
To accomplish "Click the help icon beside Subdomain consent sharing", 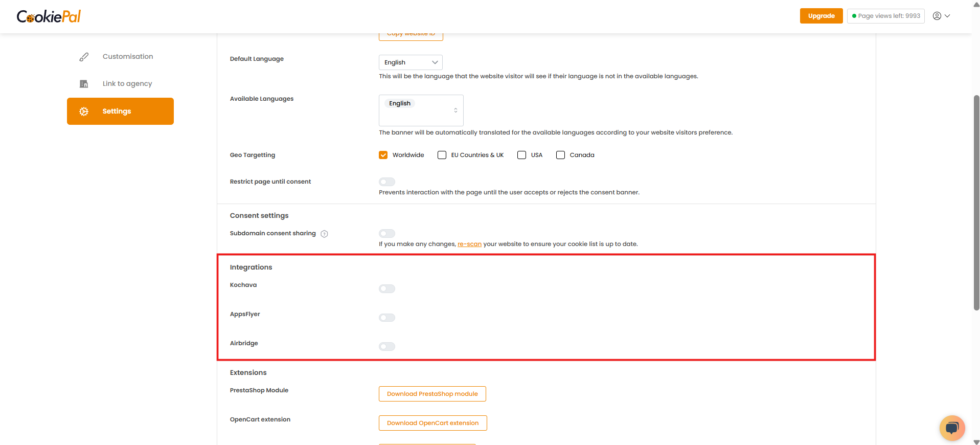I will pos(324,234).
